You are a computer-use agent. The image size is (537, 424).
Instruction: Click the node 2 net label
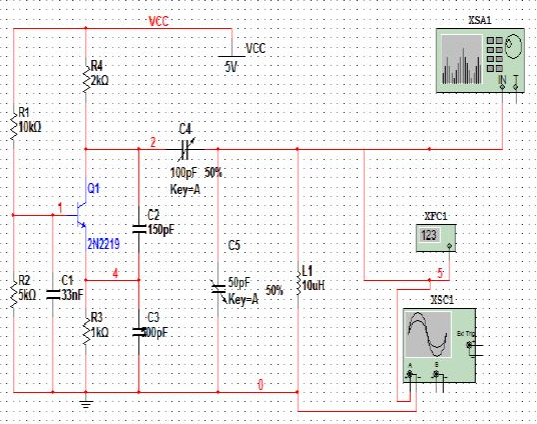coord(153,142)
